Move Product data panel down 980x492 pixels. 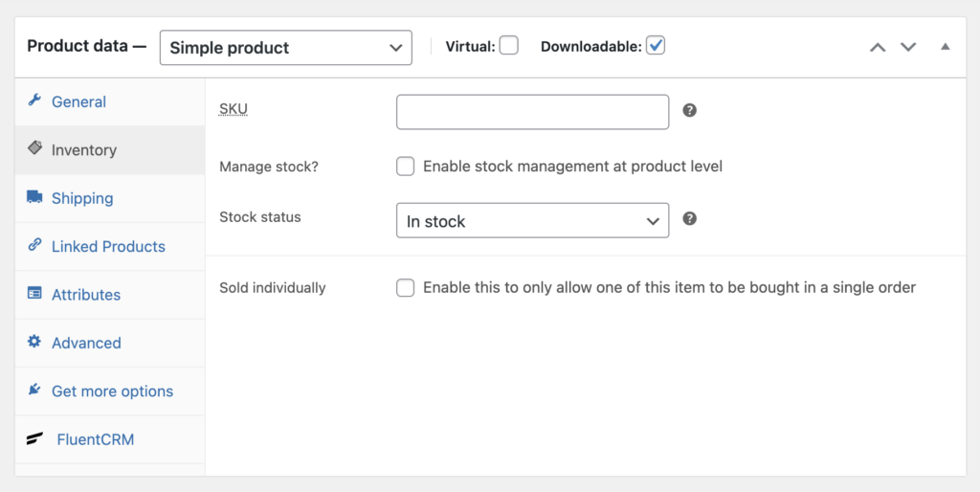pyautogui.click(x=908, y=47)
